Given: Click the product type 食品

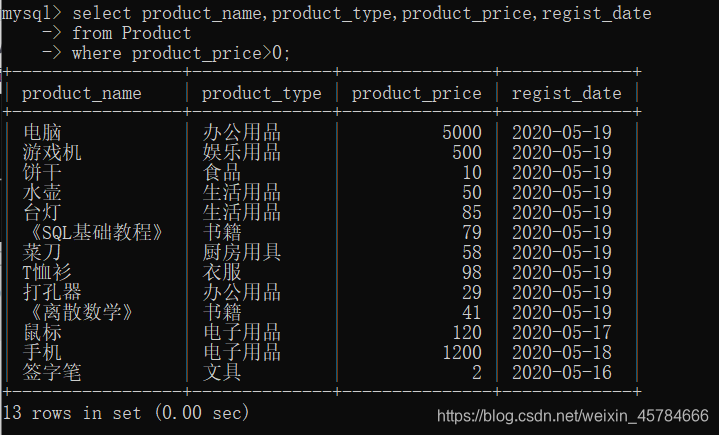Looking at the screenshot, I should point(222,173).
